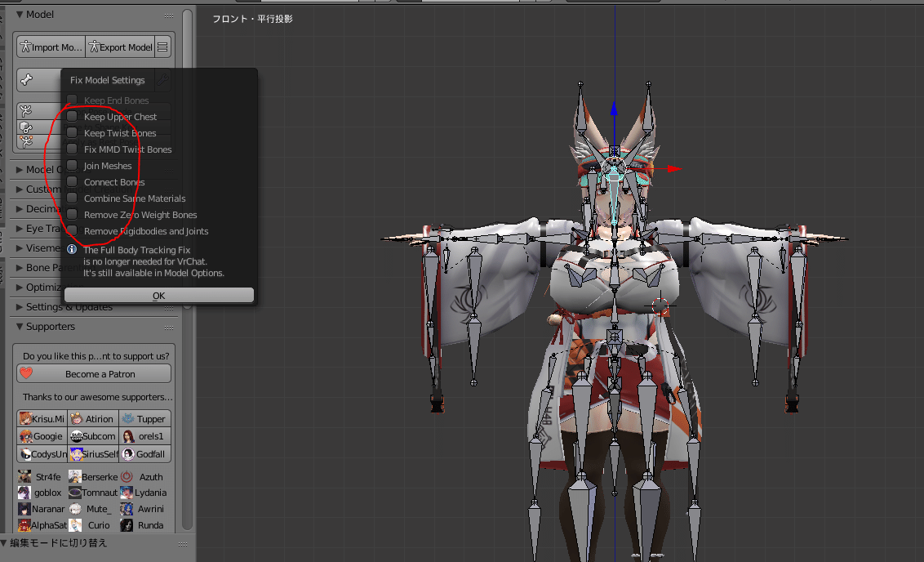Click supporter button Atirion
Image resolution: width=924 pixels, height=562 pixels.
click(93, 419)
